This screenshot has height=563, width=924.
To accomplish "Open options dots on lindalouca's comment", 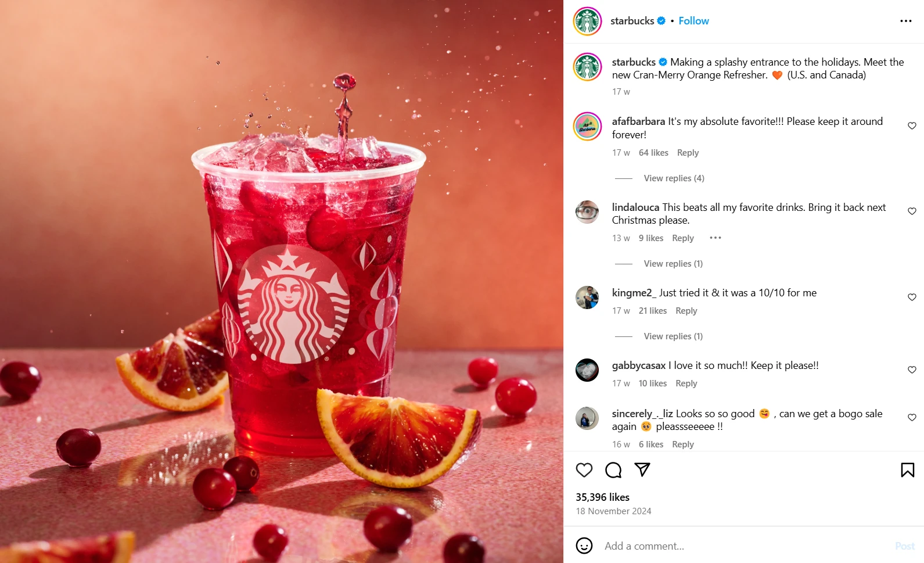I will click(x=716, y=238).
